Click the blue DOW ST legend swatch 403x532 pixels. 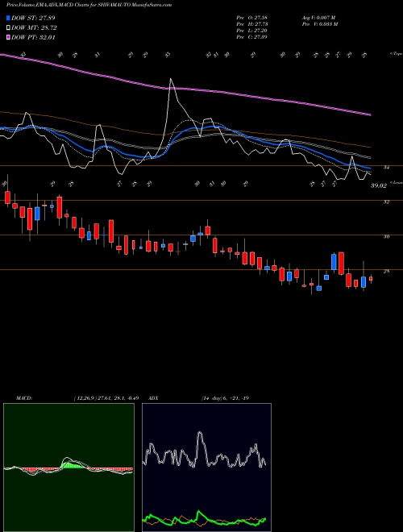[8, 18]
